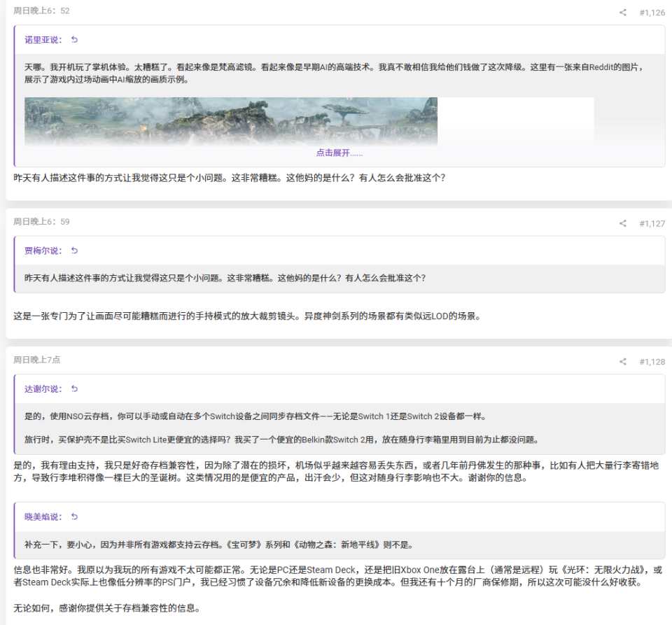Share post #1,128 via the share icon

click(x=622, y=363)
